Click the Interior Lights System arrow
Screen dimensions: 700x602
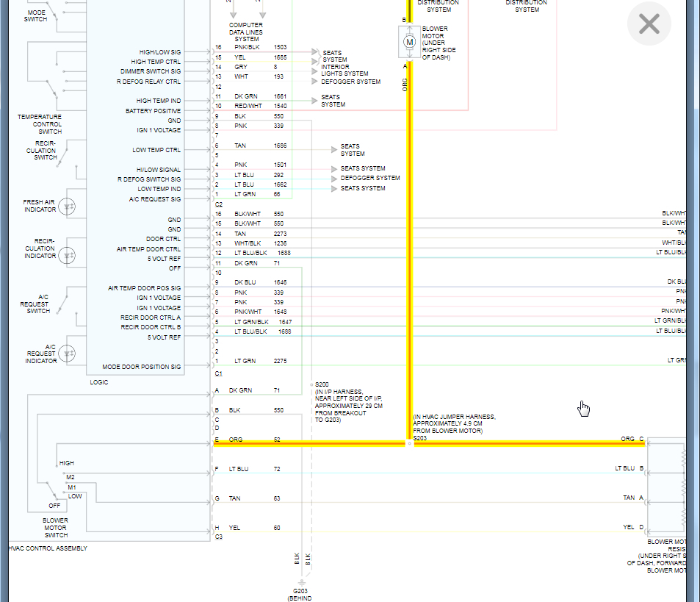[x=314, y=71]
